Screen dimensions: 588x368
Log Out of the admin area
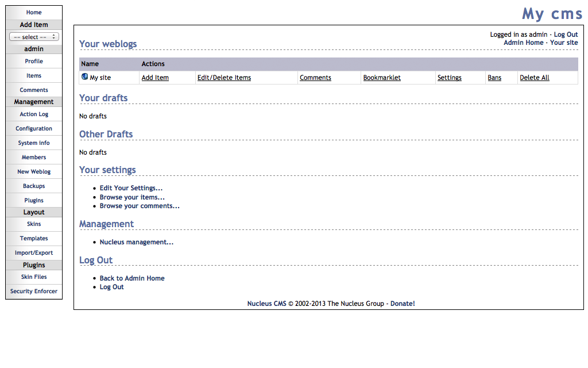(566, 34)
